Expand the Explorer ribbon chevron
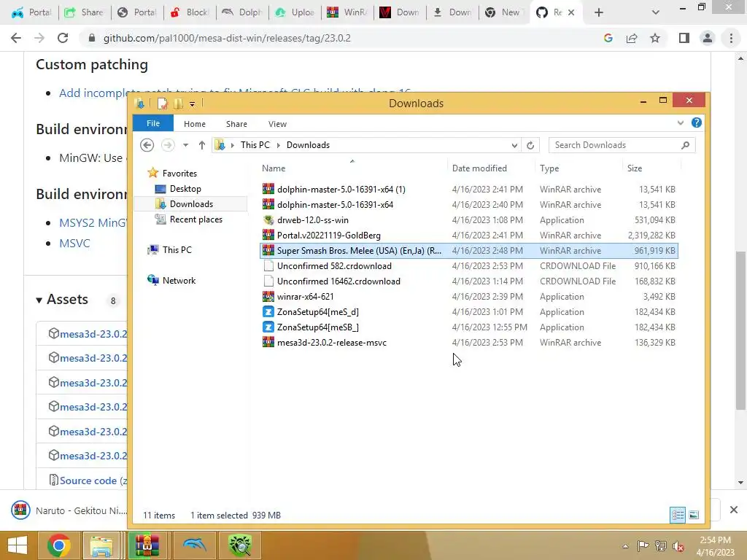 click(681, 122)
